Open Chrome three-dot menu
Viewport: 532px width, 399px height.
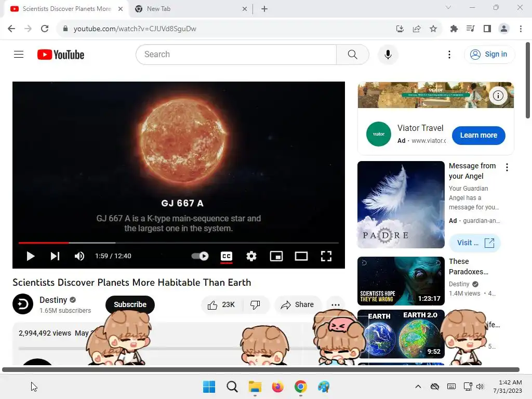521,29
